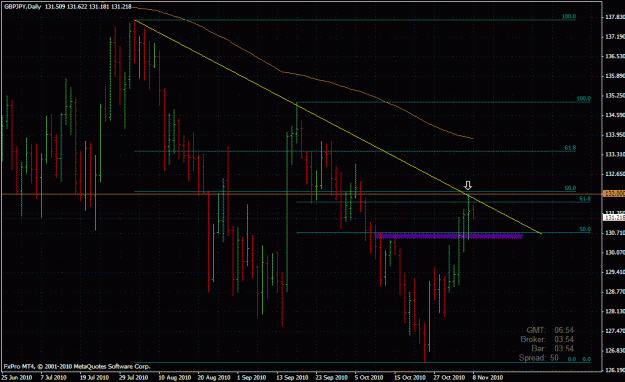Click the 50.0 Fibonacci label above orange line

click(x=570, y=188)
